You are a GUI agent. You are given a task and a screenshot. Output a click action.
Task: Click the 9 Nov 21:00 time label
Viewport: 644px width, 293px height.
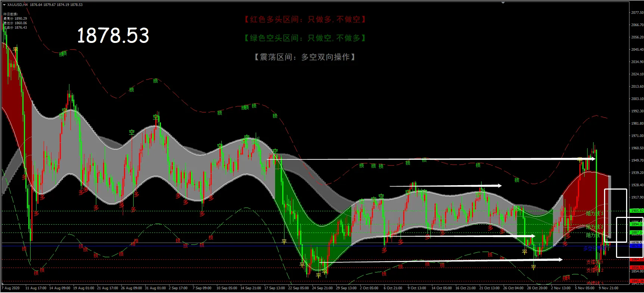point(609,288)
